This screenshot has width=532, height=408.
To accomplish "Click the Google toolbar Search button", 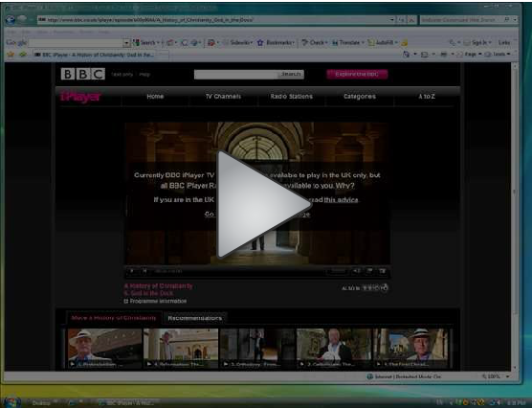I will click(146, 43).
